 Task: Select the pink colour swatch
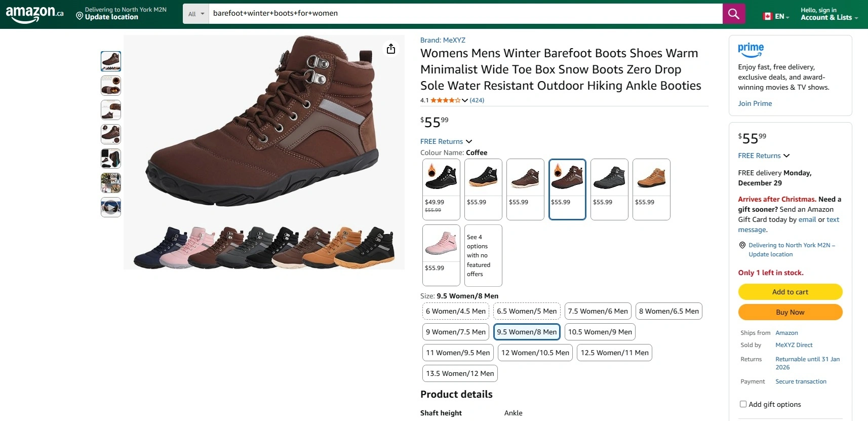click(x=441, y=248)
